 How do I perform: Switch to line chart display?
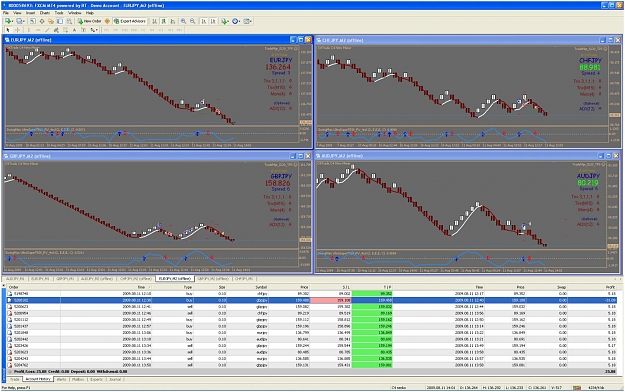click(x=173, y=21)
